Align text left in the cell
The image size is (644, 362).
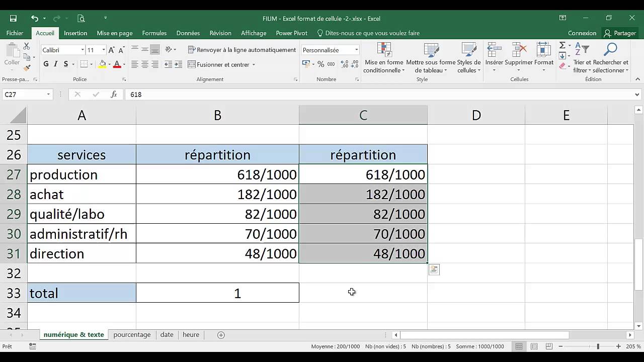134,64
